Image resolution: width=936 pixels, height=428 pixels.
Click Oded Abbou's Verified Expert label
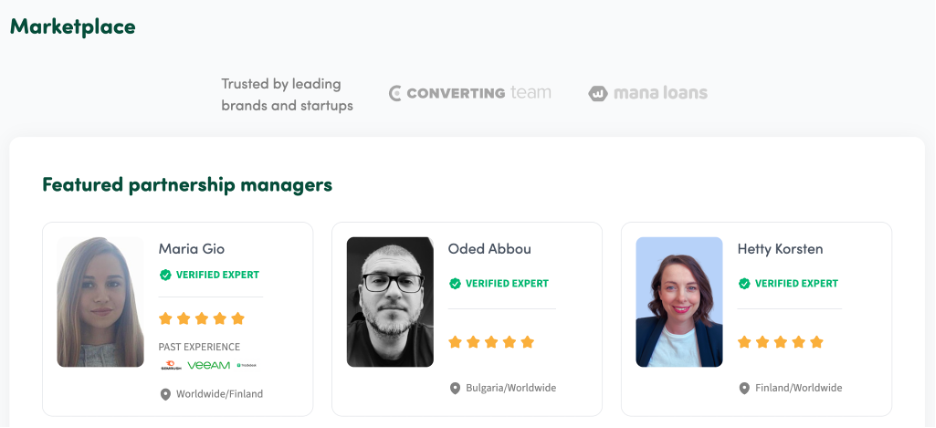(507, 284)
